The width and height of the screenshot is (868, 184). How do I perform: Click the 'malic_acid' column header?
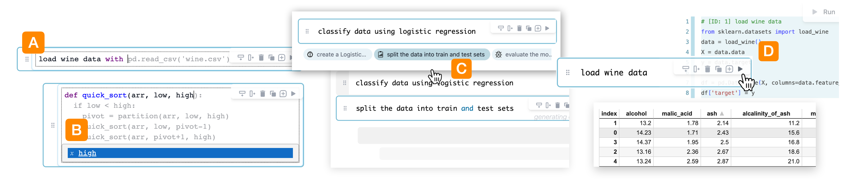676,114
